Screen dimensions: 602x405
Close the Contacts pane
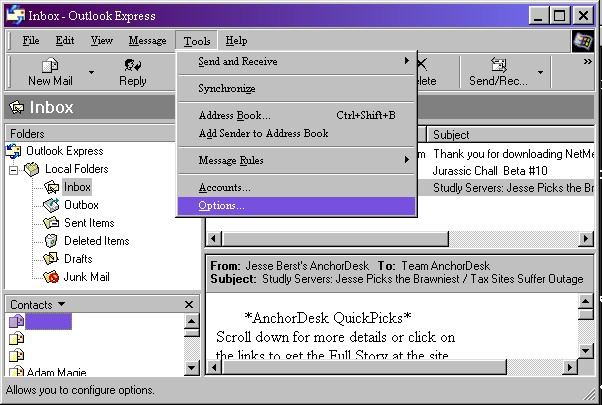tap(189, 304)
